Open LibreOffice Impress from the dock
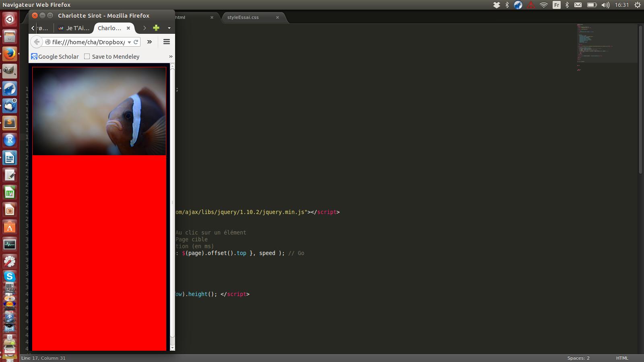The width and height of the screenshot is (644, 362). coord(10,210)
